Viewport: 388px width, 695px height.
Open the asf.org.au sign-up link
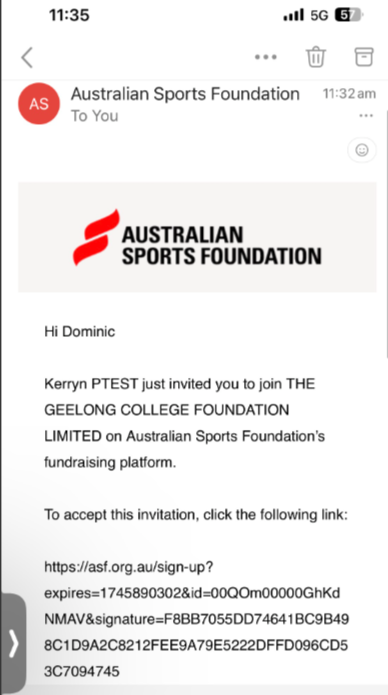[x=196, y=619]
